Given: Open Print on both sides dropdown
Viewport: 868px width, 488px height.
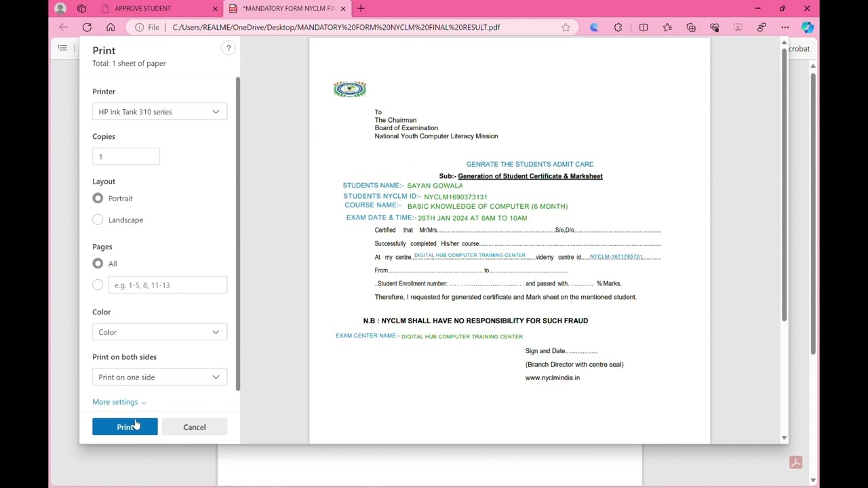Looking at the screenshot, I should pyautogui.click(x=159, y=377).
